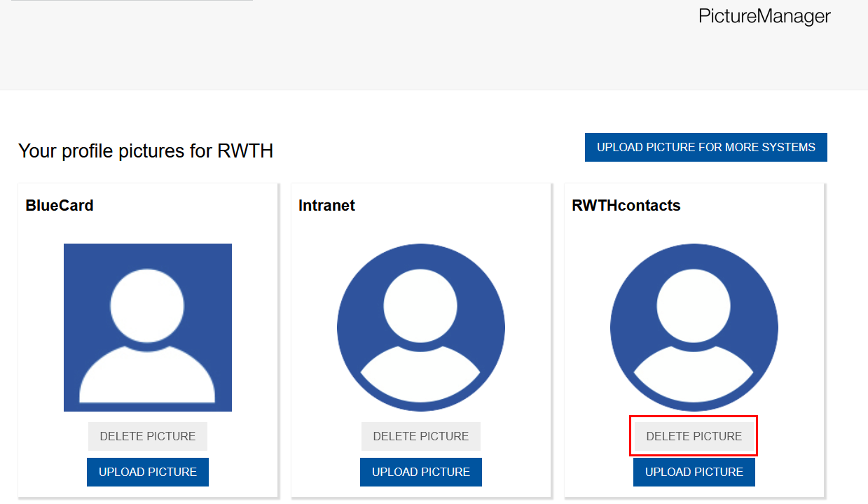This screenshot has height=504, width=868.
Task: Click the BlueCard card heading
Action: coord(59,205)
